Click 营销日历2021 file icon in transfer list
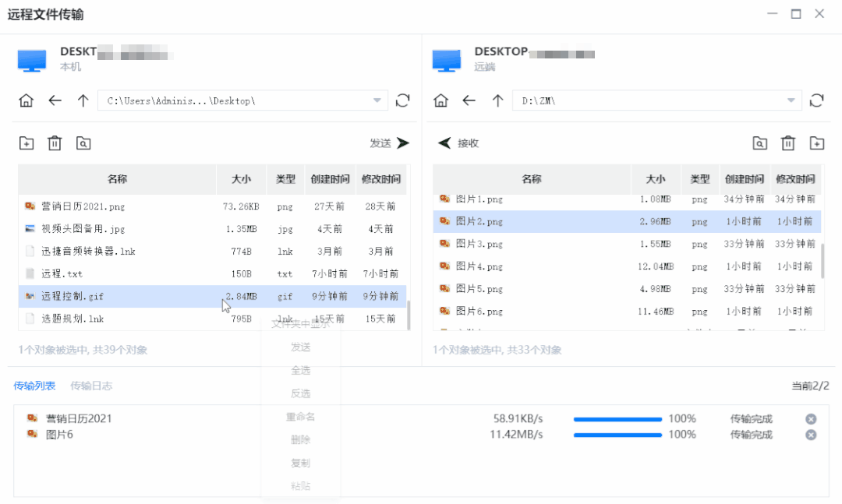The image size is (842, 504). (x=32, y=418)
